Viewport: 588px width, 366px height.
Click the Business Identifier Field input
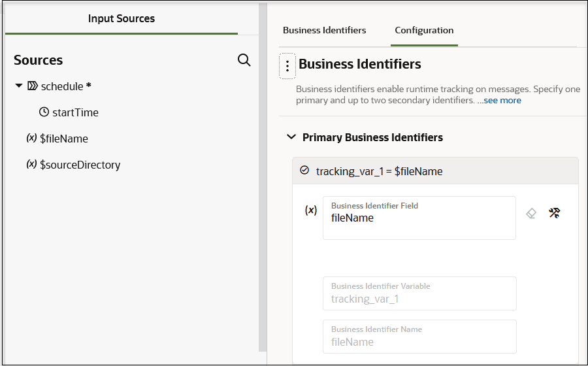click(419, 218)
